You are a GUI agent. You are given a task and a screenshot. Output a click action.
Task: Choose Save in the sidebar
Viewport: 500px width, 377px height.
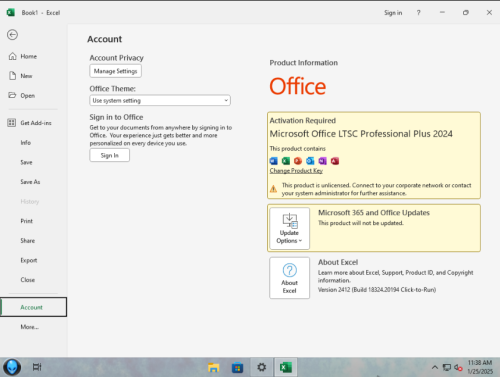point(26,162)
